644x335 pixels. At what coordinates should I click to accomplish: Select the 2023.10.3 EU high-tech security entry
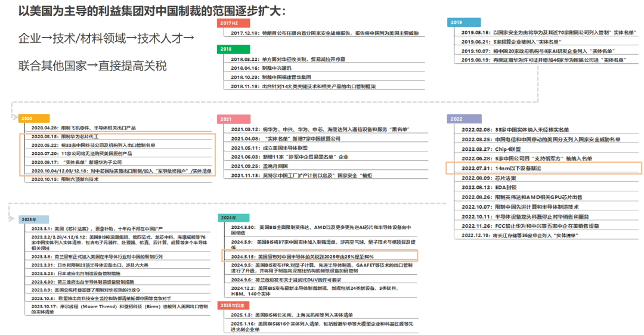pos(101,299)
